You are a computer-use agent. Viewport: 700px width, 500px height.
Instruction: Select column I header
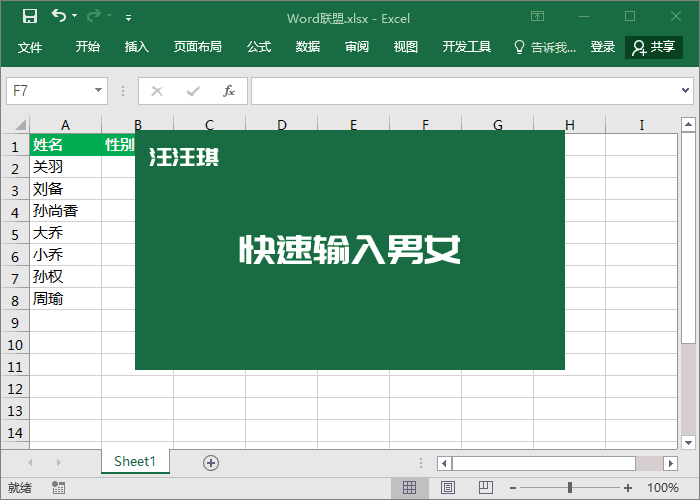(x=642, y=125)
